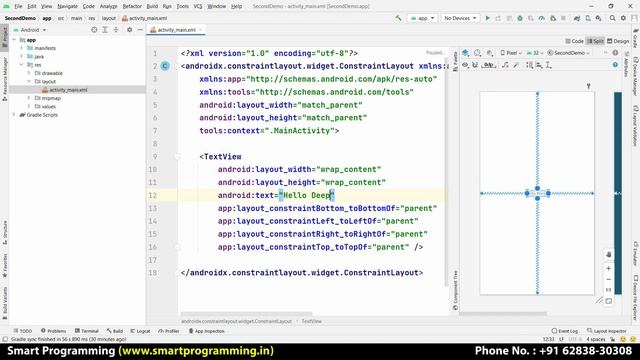
Task: Click the TextView widget in preview
Action: (538, 193)
